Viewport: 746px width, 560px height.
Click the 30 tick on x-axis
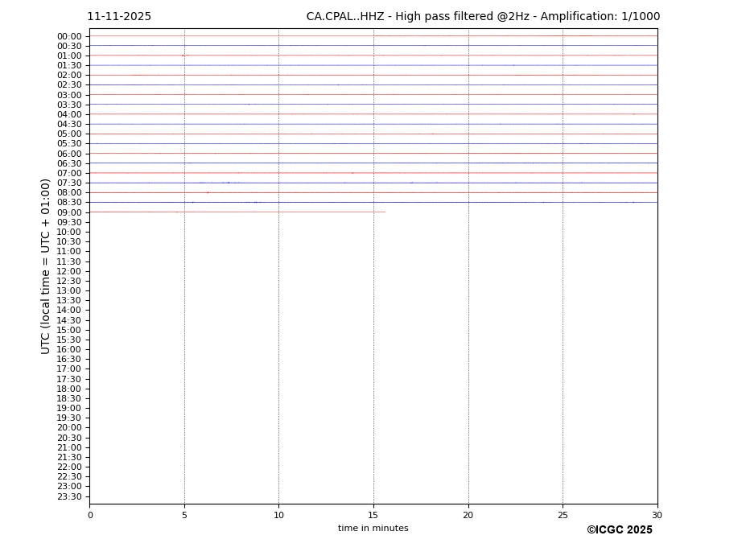pos(657,515)
